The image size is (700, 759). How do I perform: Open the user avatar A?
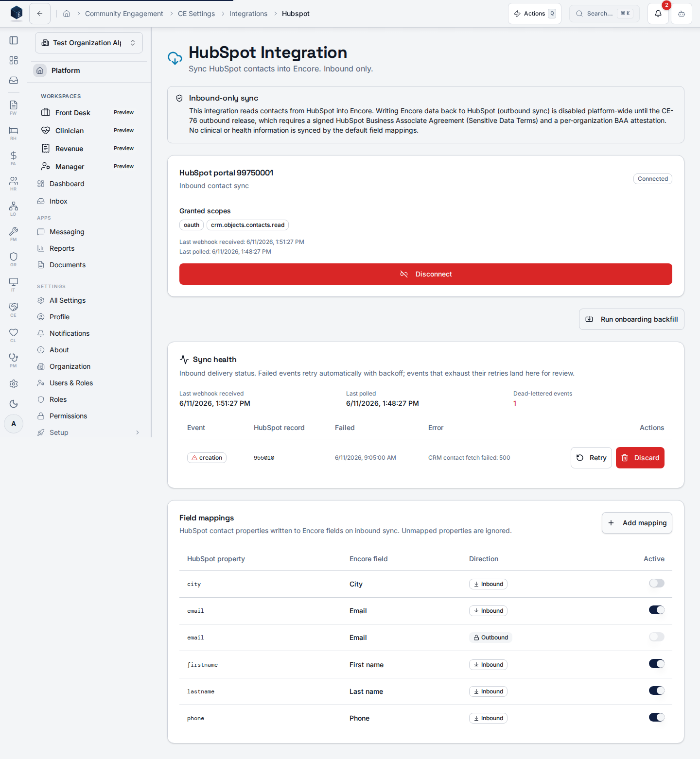(x=14, y=424)
